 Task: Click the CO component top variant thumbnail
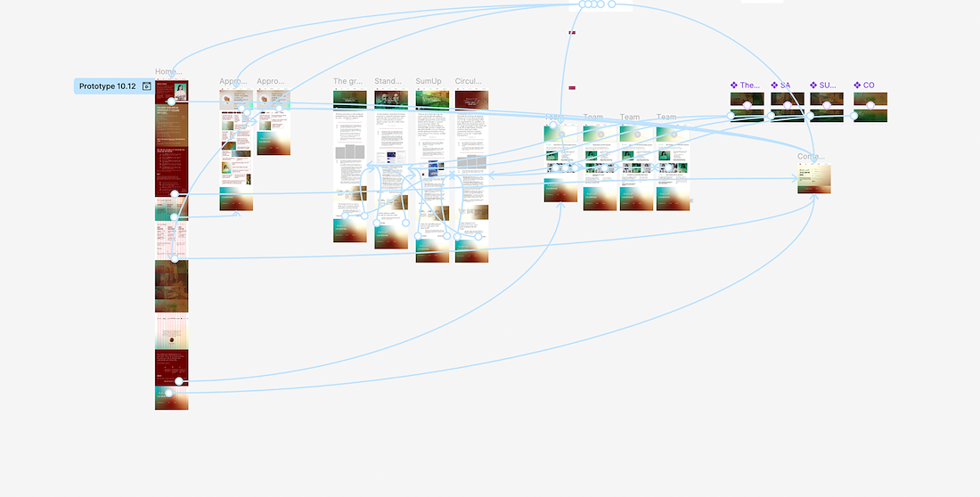tap(870, 99)
